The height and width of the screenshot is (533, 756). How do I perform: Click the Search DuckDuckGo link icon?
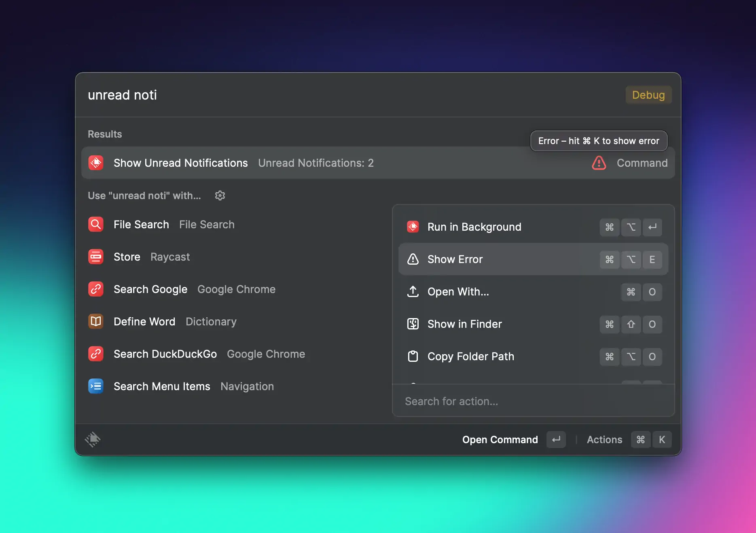[96, 354]
